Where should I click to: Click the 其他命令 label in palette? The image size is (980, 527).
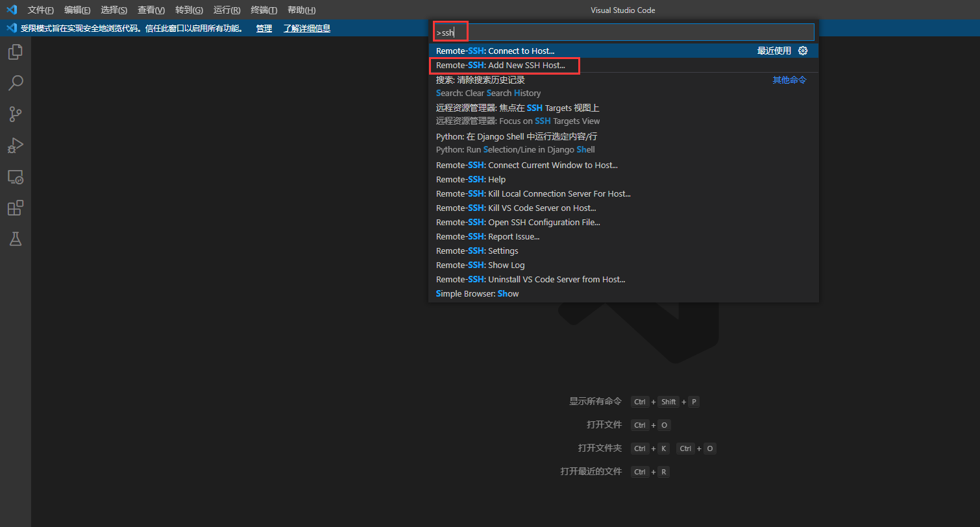point(789,80)
